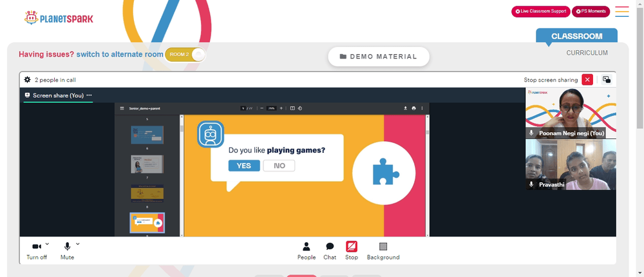Click PDF fit to page icon
This screenshot has height=277, width=644.
[x=292, y=108]
